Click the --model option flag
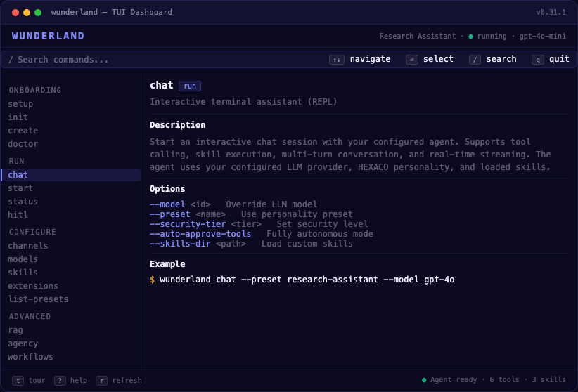This screenshot has height=392, width=578. [167, 204]
